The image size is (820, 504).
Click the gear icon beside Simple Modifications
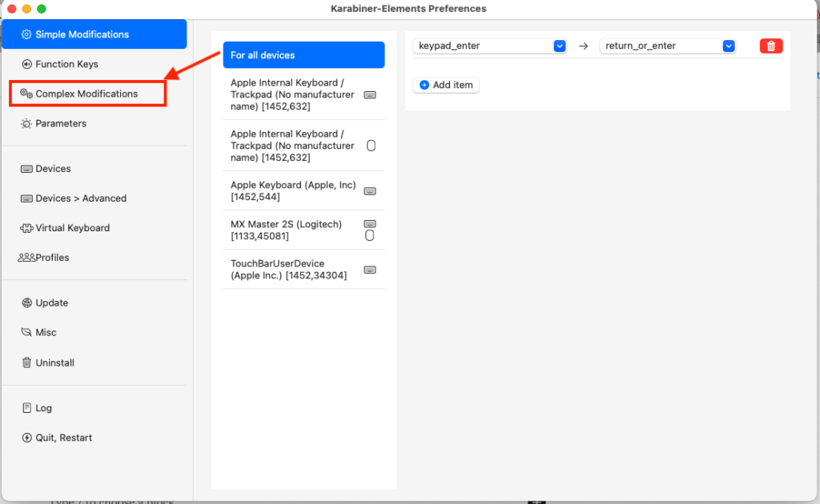click(x=26, y=34)
